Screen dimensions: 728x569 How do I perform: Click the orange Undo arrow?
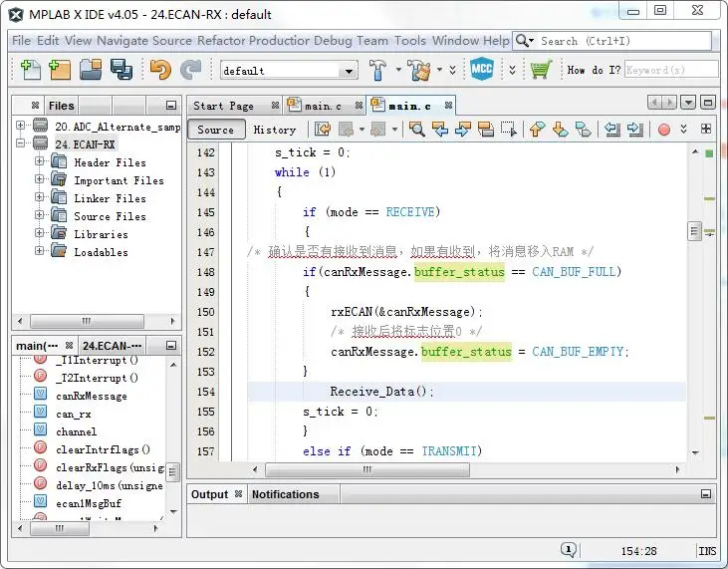tap(160, 70)
